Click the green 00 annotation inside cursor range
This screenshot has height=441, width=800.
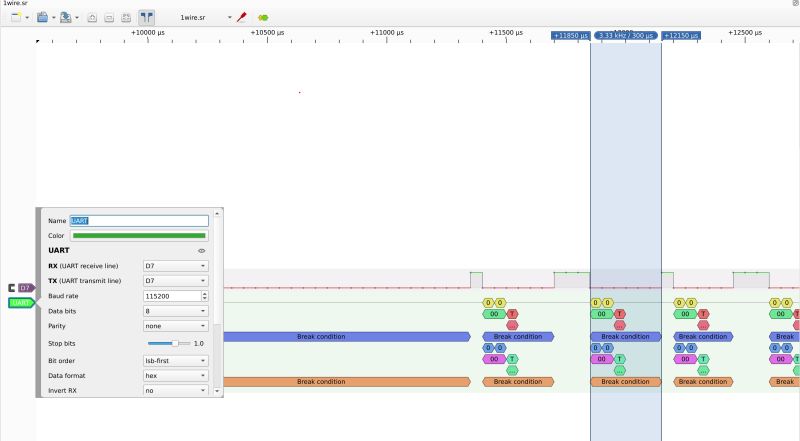(x=602, y=314)
